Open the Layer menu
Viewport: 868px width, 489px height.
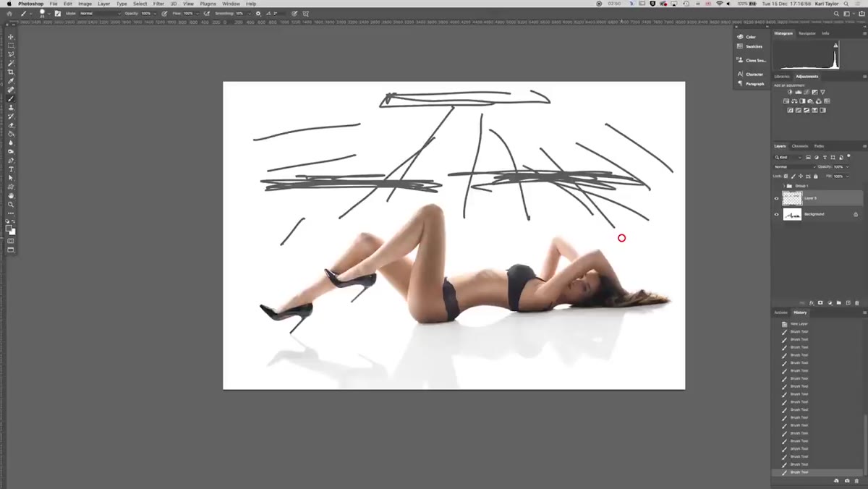pos(104,4)
